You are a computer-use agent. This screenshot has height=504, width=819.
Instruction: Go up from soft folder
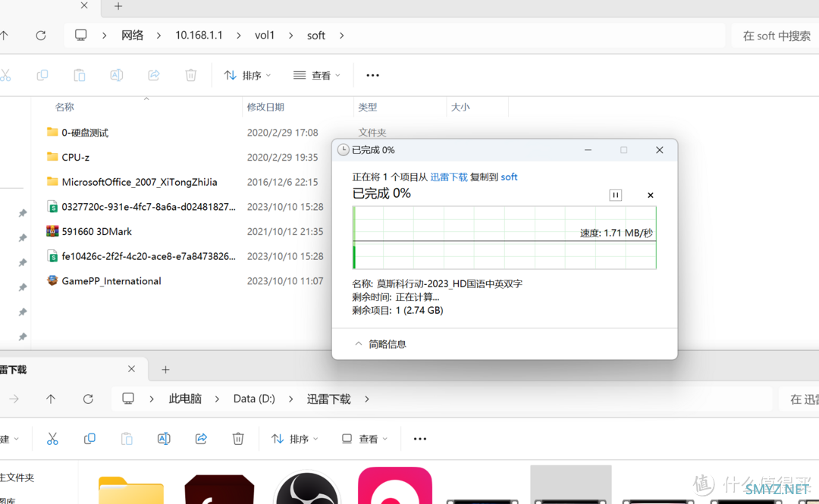tap(5, 36)
